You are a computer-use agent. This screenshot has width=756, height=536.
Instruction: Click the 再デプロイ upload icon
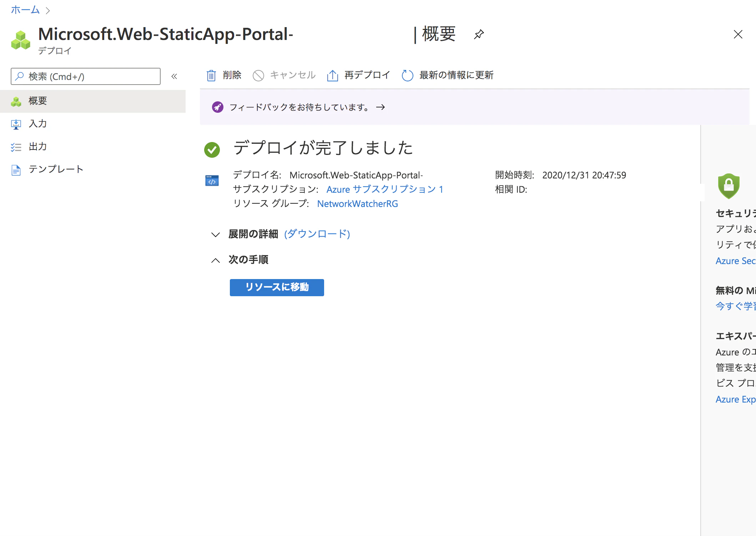pyautogui.click(x=332, y=75)
